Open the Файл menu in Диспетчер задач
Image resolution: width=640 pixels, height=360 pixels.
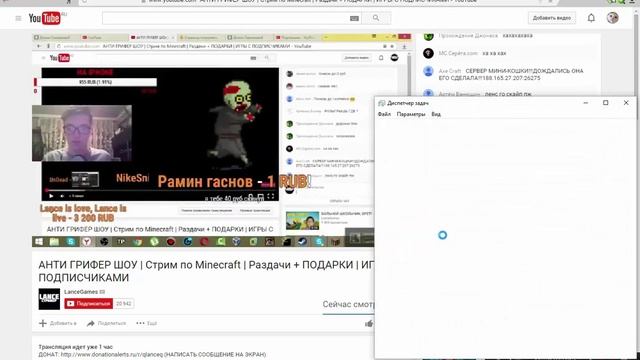coord(384,114)
